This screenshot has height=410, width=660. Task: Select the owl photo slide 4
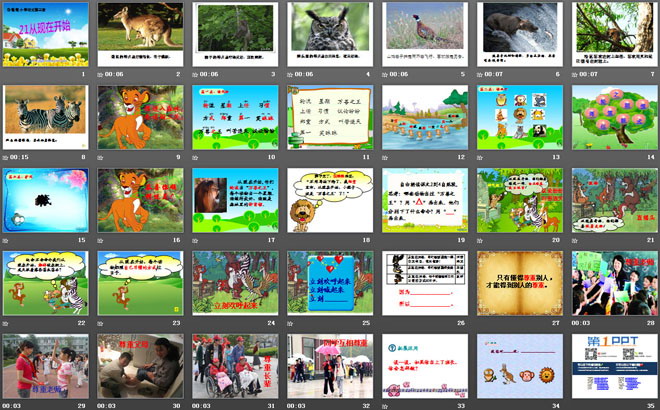click(330, 33)
